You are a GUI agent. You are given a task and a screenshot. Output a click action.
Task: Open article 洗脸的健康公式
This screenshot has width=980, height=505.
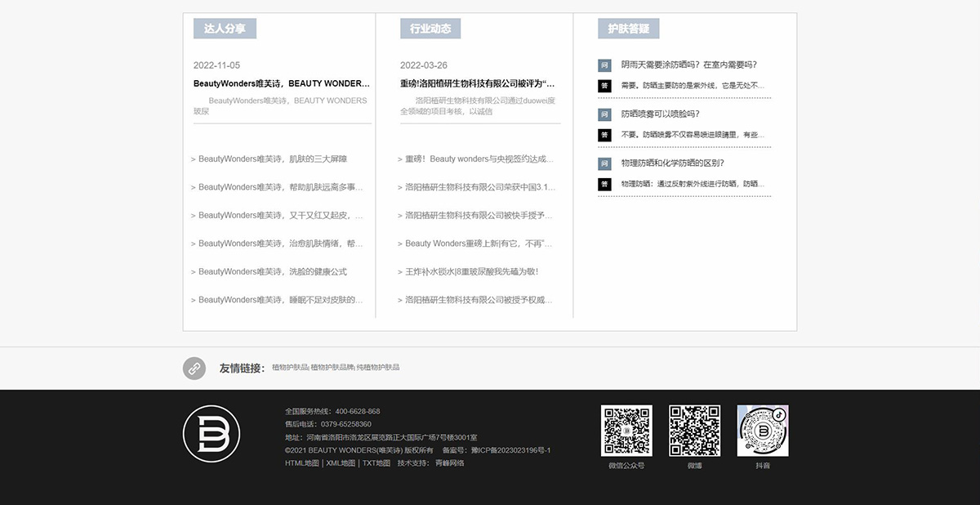[273, 271]
